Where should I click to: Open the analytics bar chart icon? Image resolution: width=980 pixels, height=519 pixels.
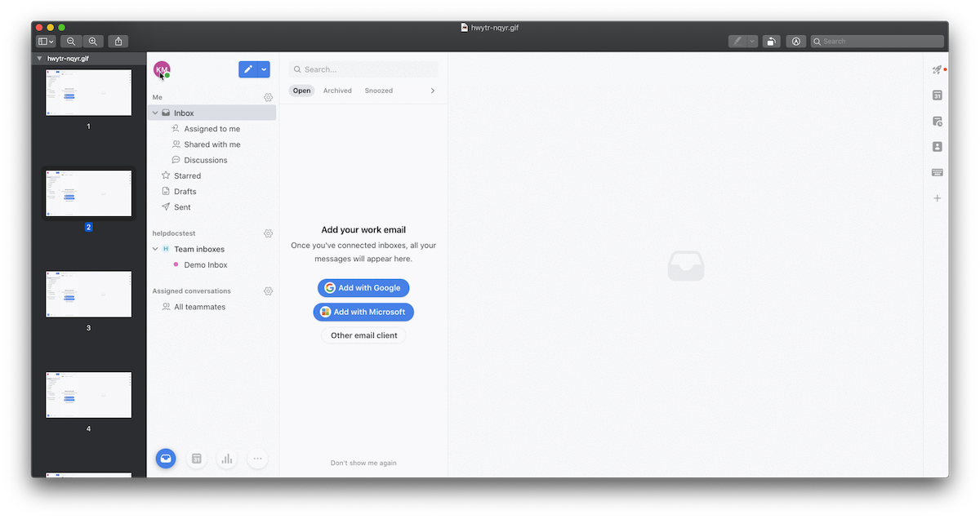tap(227, 459)
